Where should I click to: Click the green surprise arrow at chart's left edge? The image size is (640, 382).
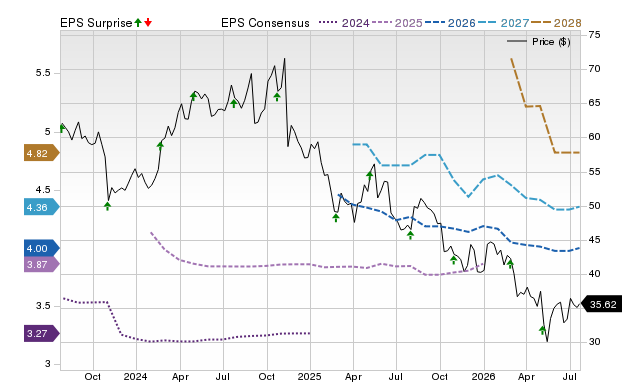click(62, 128)
